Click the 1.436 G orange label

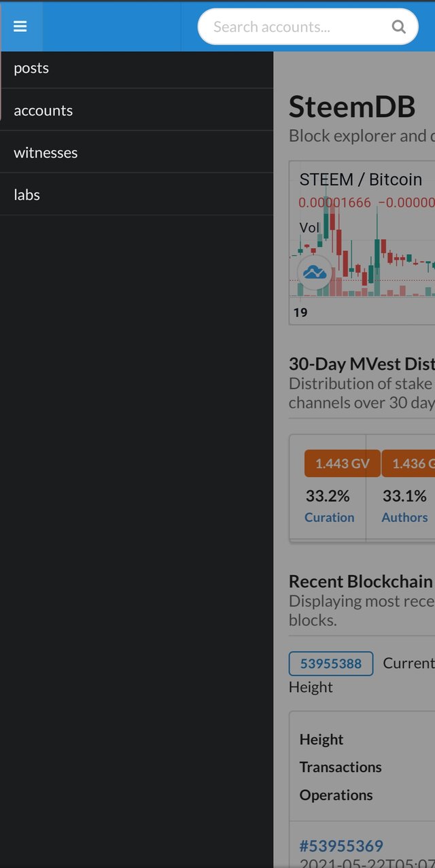(x=408, y=464)
